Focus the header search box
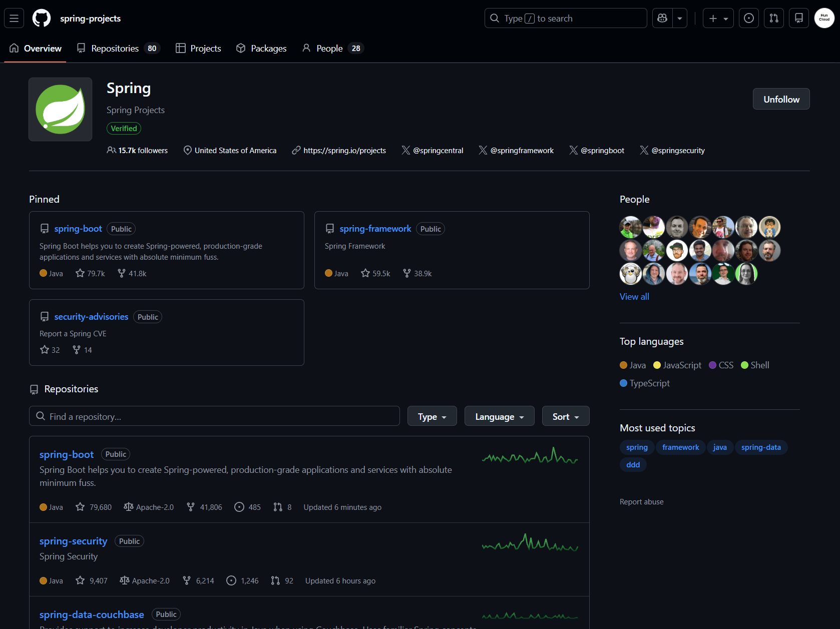The image size is (840, 629). click(566, 18)
